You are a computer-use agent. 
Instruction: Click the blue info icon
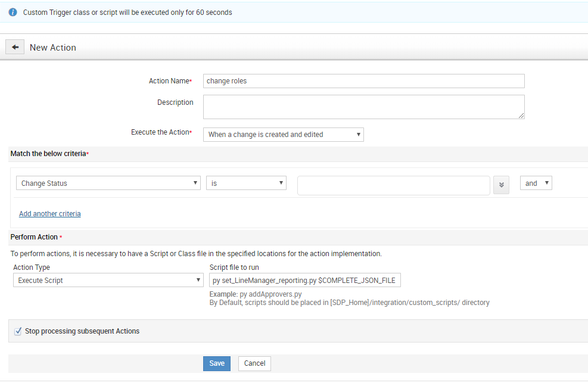pyautogui.click(x=13, y=12)
